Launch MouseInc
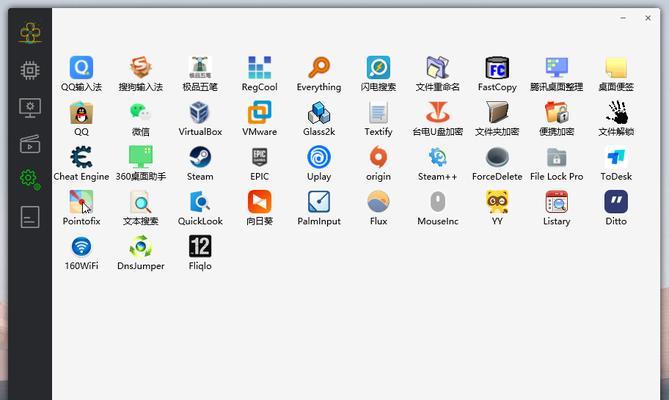 438,202
